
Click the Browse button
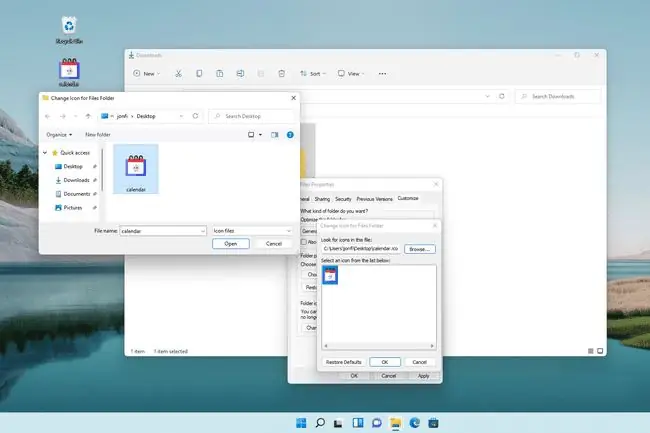tap(420, 249)
